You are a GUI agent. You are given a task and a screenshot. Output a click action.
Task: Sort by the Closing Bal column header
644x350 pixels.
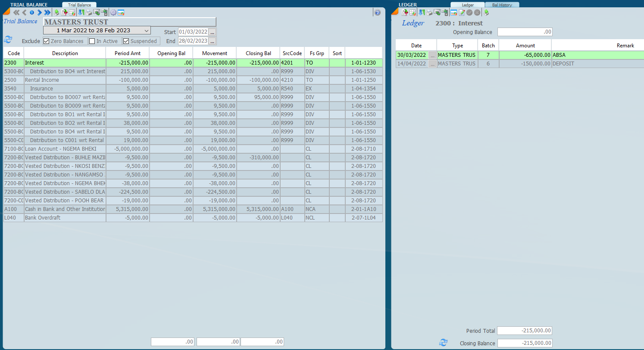(x=258, y=53)
